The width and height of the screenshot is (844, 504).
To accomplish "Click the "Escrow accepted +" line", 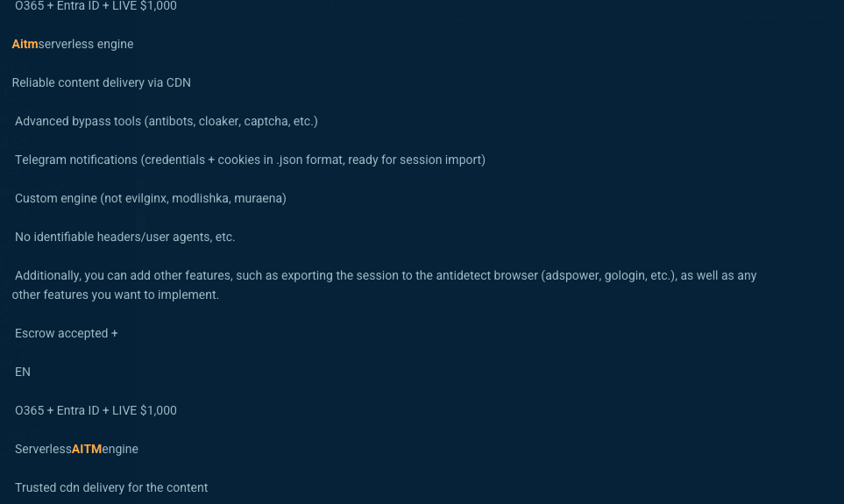I will [x=67, y=333].
